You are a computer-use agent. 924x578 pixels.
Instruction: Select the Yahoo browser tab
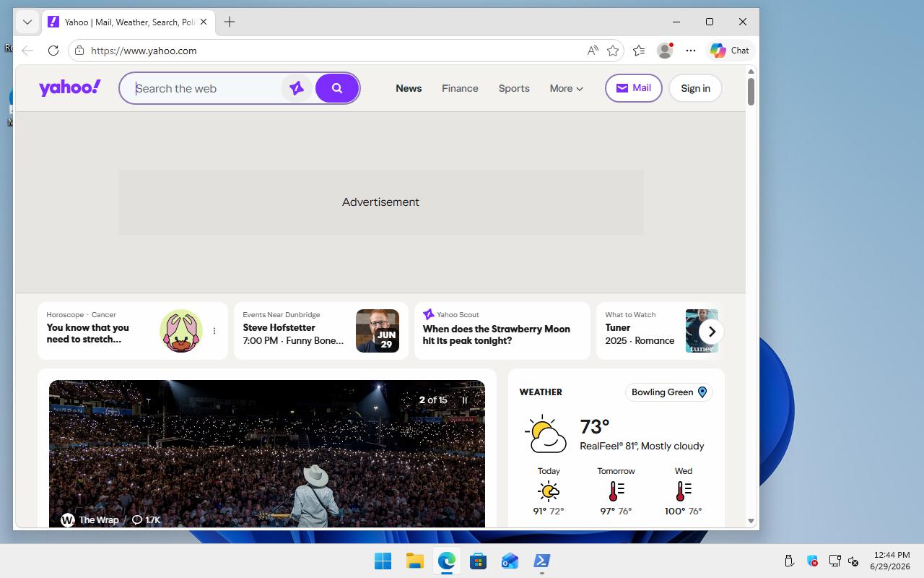click(x=128, y=22)
